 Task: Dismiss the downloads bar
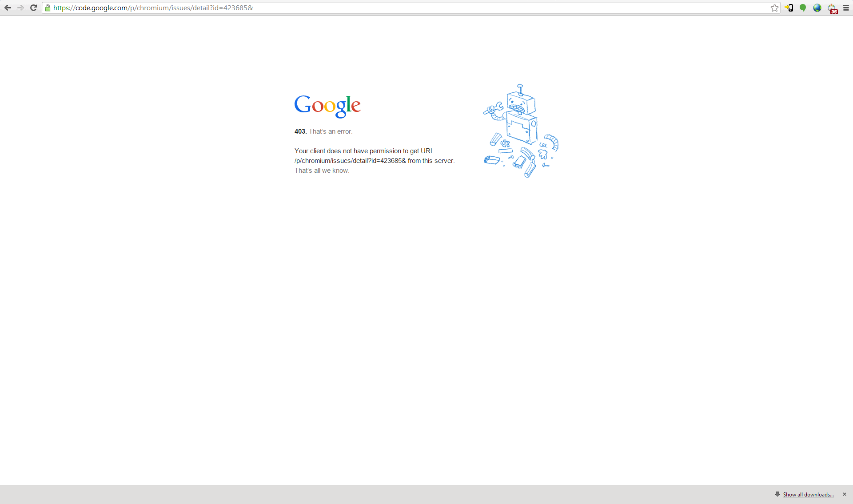tap(844, 494)
